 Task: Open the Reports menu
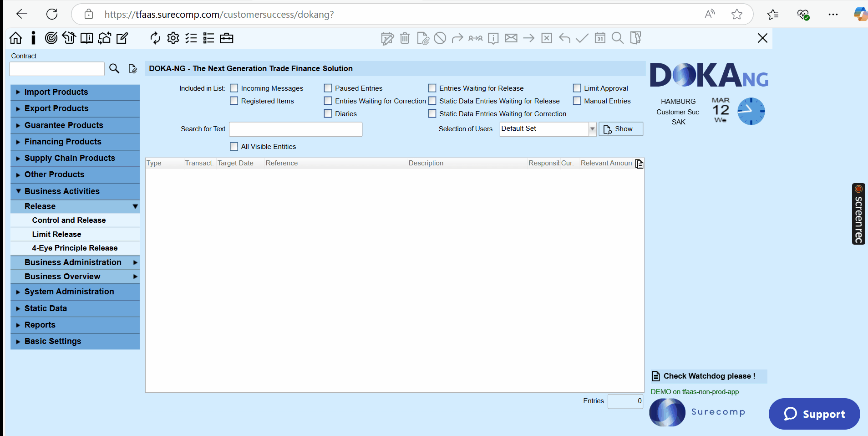click(75, 325)
